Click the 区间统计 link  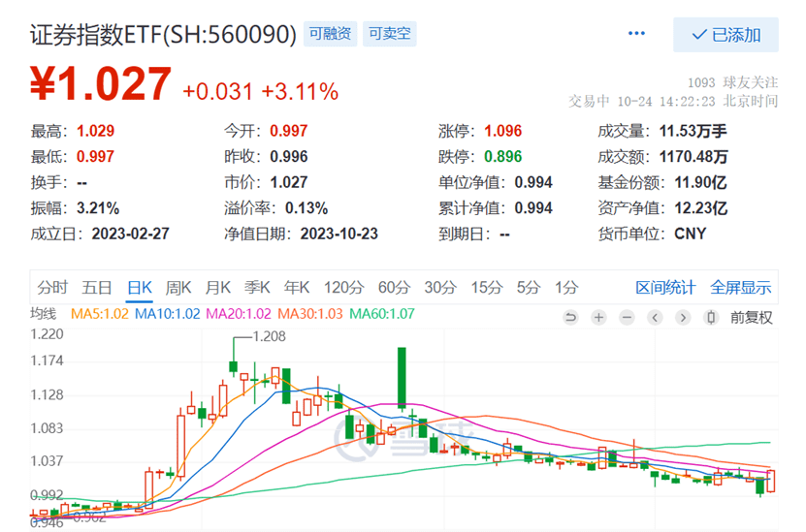665,287
